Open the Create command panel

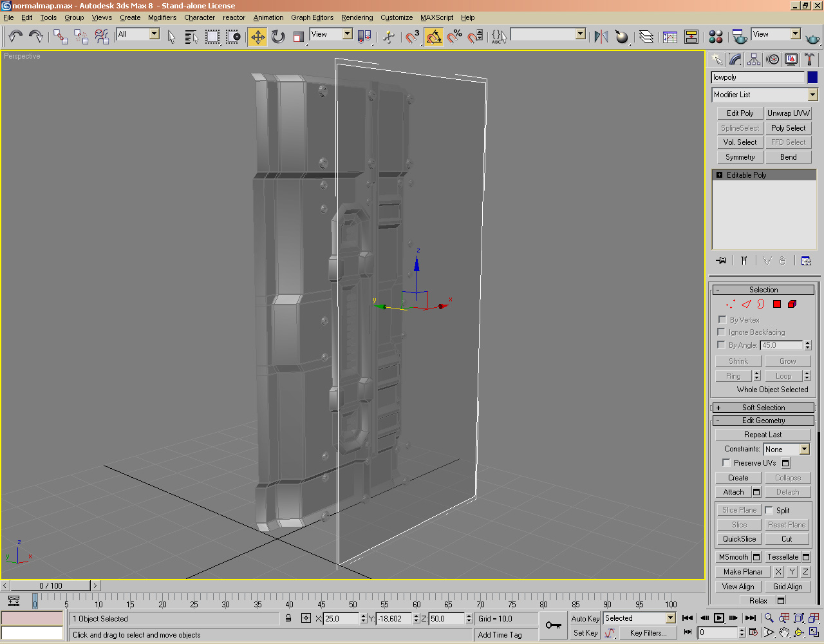tap(716, 59)
